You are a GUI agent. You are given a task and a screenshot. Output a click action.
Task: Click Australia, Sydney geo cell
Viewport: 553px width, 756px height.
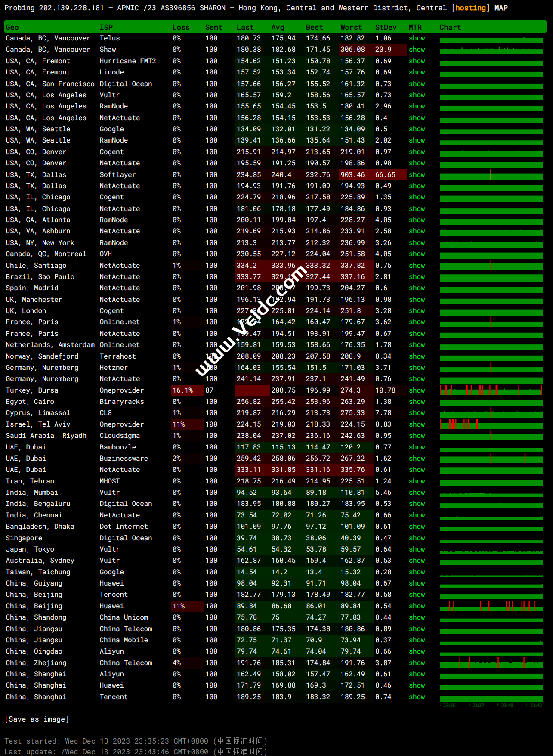point(40,561)
